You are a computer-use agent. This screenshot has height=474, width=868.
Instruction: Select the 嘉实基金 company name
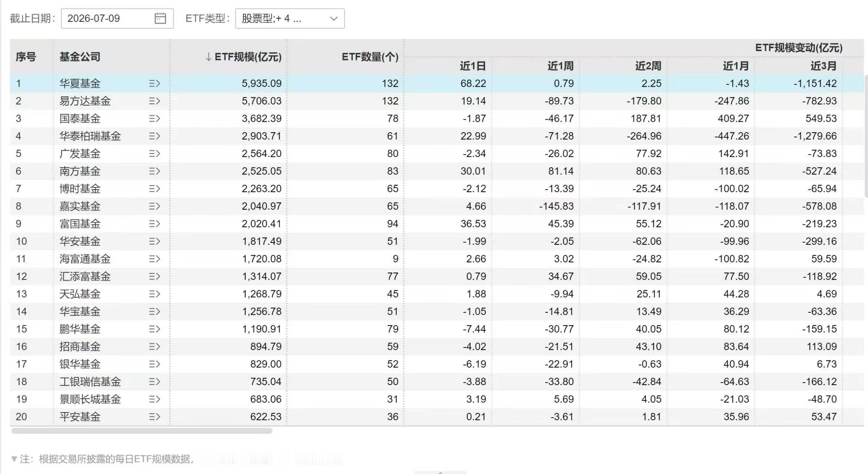tap(80, 206)
